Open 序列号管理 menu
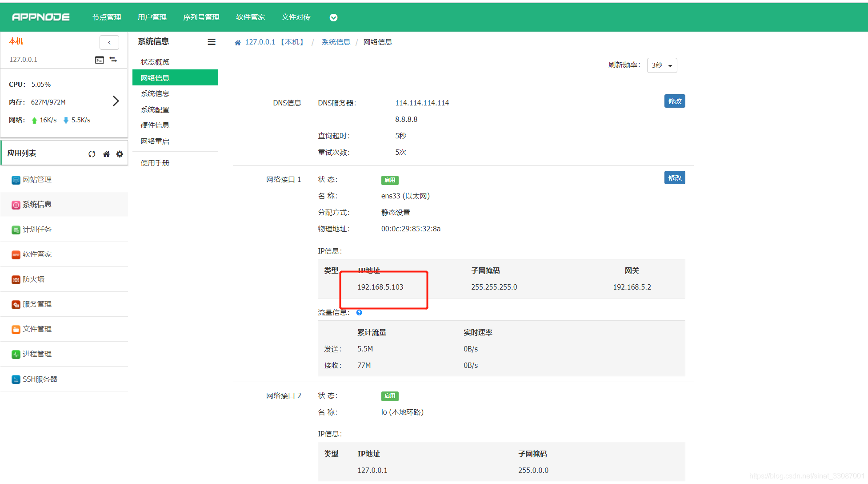 tap(201, 17)
